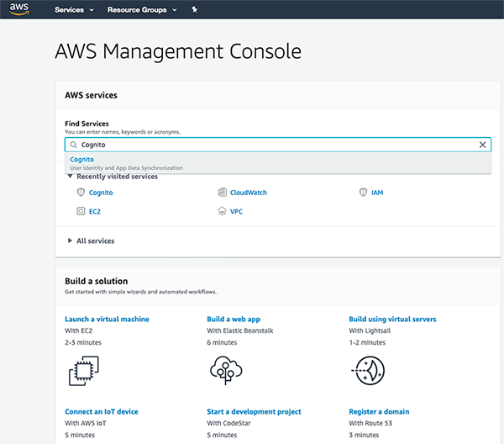Click the 'Build a solution' heading

[x=96, y=281]
